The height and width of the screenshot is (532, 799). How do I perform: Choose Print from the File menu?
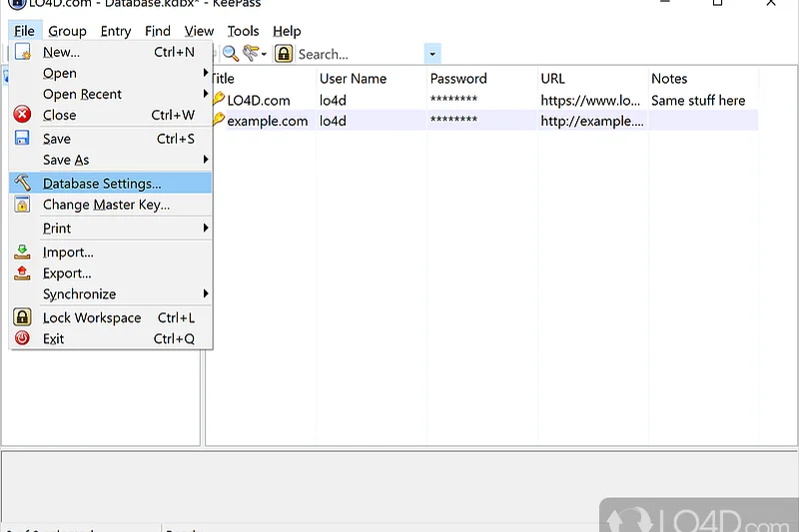[x=111, y=229]
